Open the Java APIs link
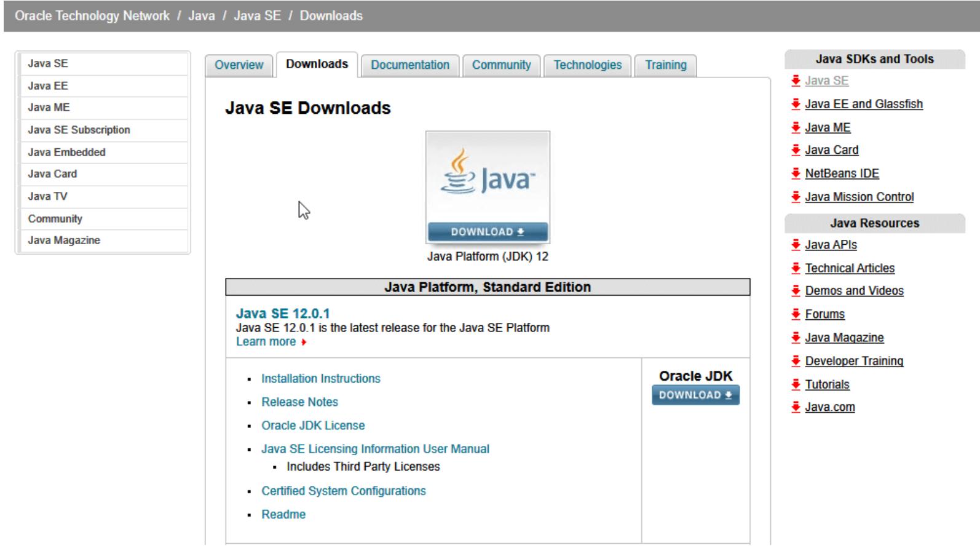Screen dimensions: 980x548 [x=831, y=245]
